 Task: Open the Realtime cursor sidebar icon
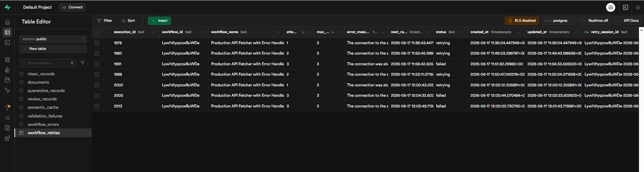pos(7,90)
